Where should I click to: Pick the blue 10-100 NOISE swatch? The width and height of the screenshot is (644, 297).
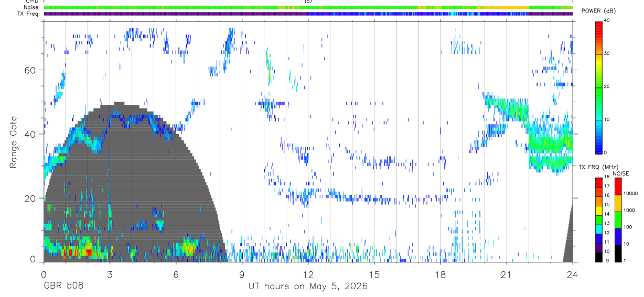click(x=618, y=237)
